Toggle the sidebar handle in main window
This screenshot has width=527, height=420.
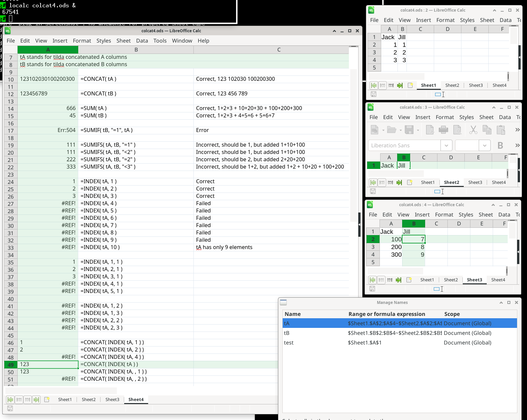click(359, 224)
